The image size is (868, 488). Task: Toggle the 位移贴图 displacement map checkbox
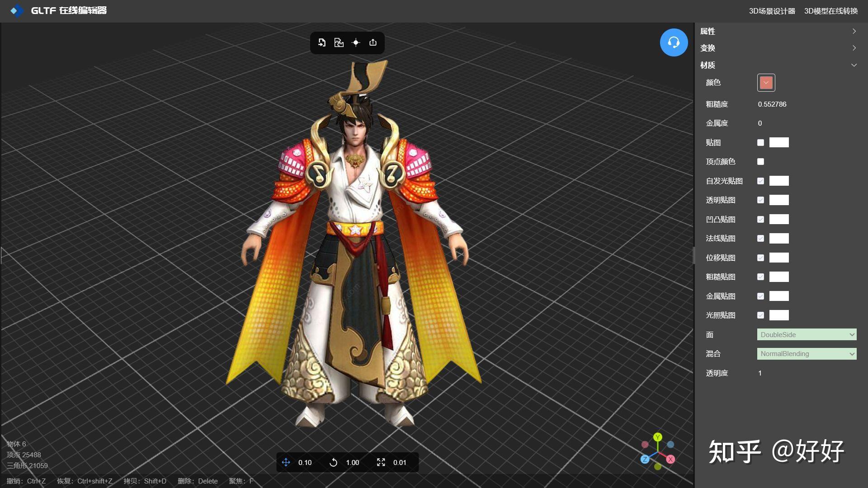[x=760, y=258]
